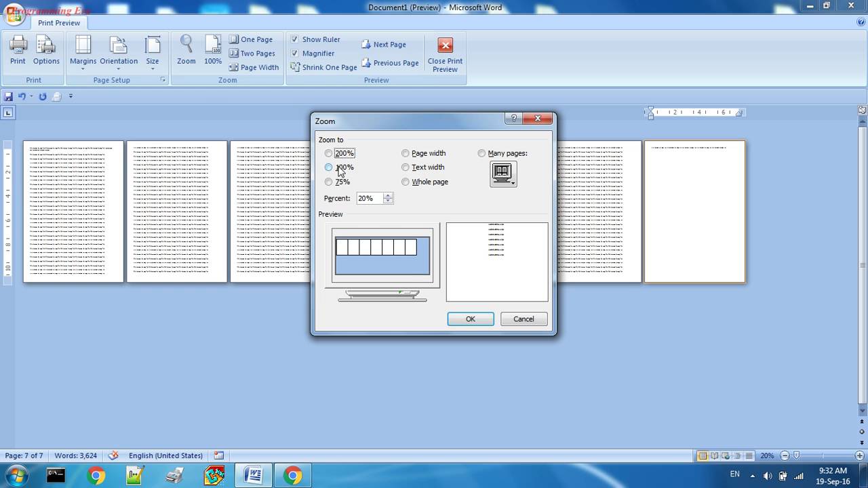Expand the Page Setup dialog launcher
The height and width of the screenshot is (488, 868).
pos(163,79)
